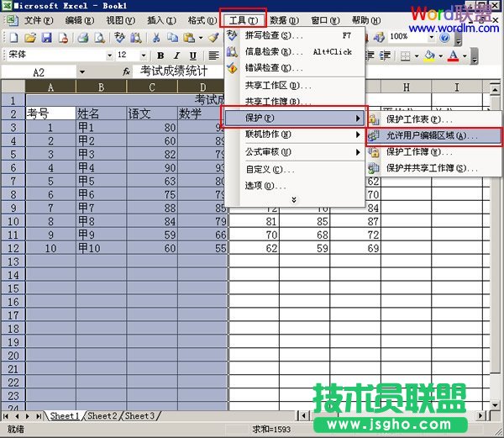Select 允许用户编辑区域 allow edit ranges
504x438 pixels.
[434, 136]
